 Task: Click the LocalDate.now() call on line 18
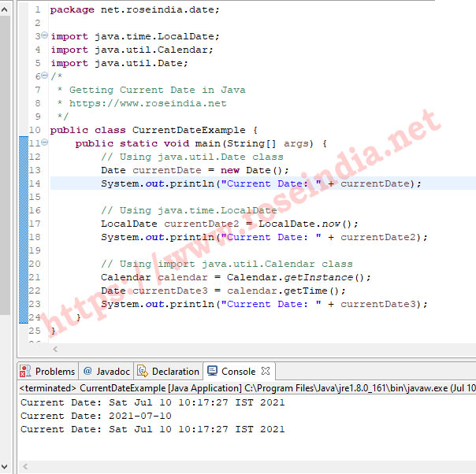[x=308, y=224]
